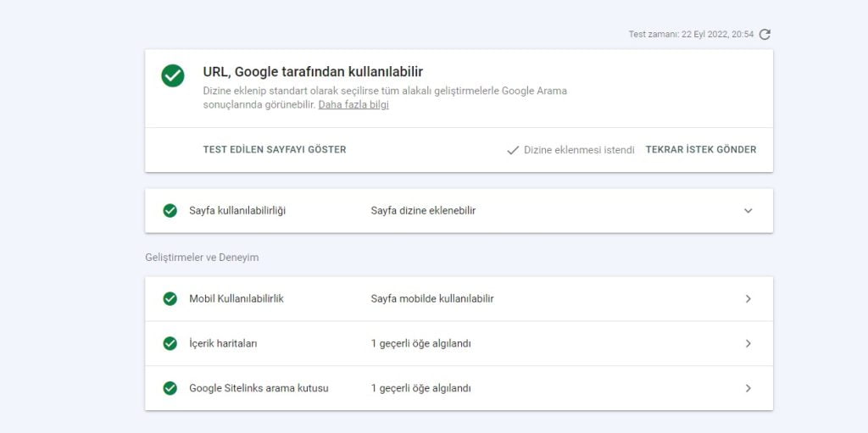This screenshot has width=868, height=433.
Task: Click green check icon for İçerik haritaları
Action: [x=170, y=344]
